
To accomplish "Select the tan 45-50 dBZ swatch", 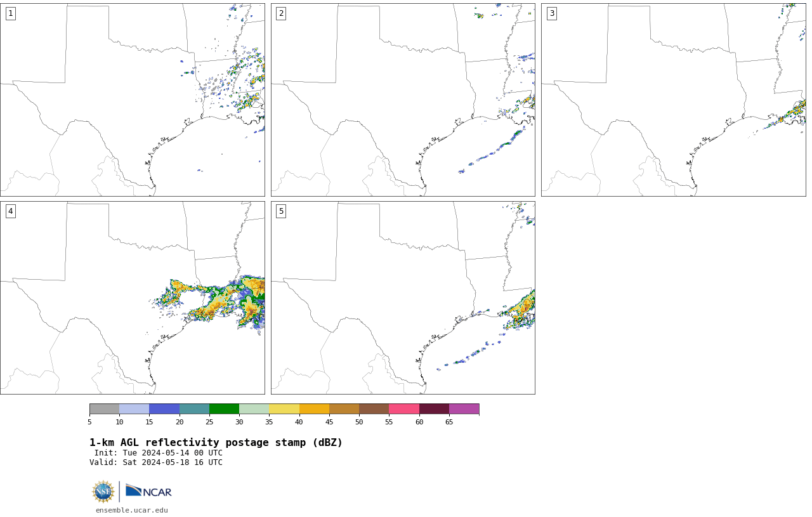I will click(x=344, y=409).
